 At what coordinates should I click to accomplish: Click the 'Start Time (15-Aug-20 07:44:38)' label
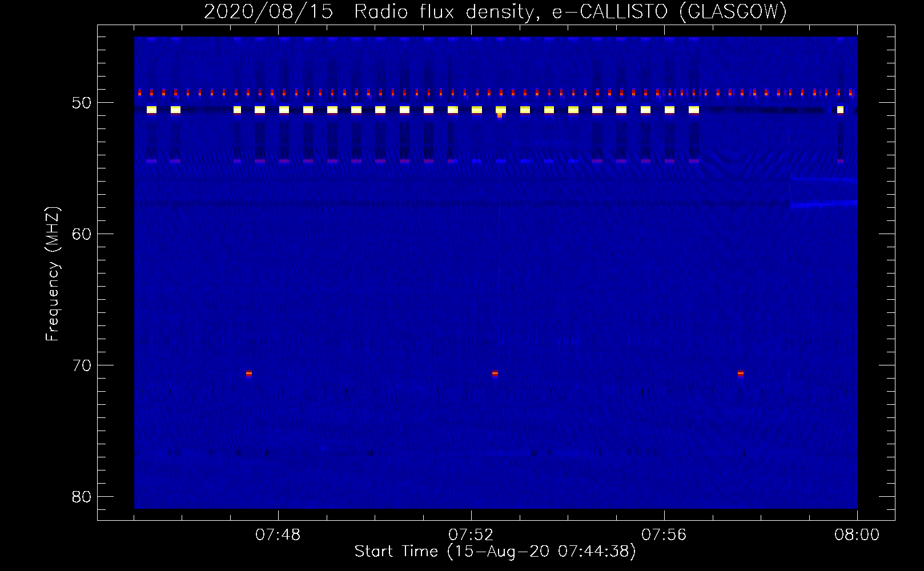click(495, 552)
